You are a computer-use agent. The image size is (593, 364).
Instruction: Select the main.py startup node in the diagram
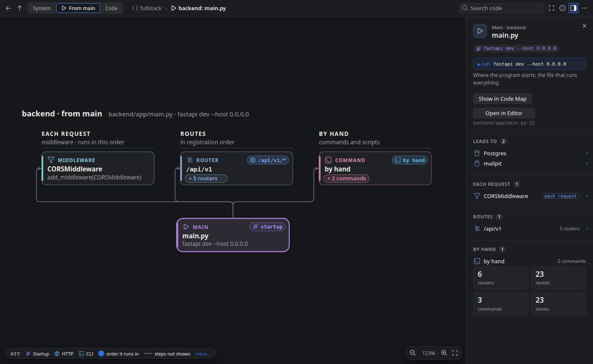(x=233, y=235)
